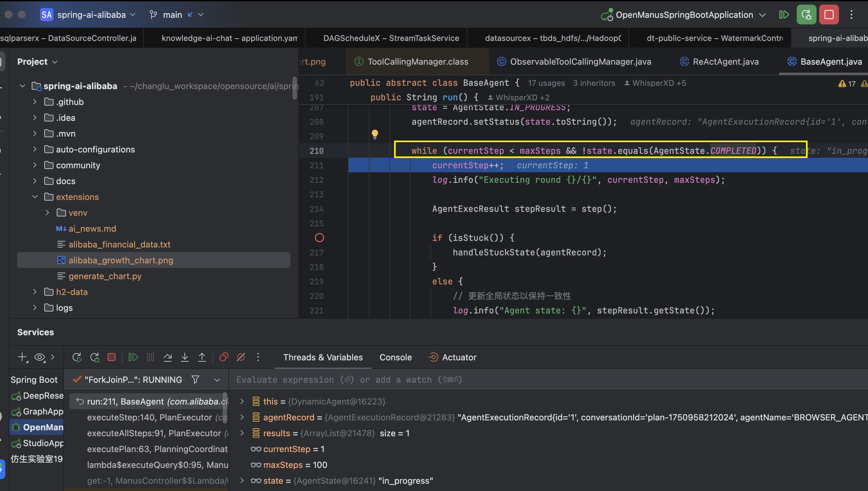868x491 pixels.
Task: Open ObservableToolCallingManager.java tab
Action: coord(574,62)
